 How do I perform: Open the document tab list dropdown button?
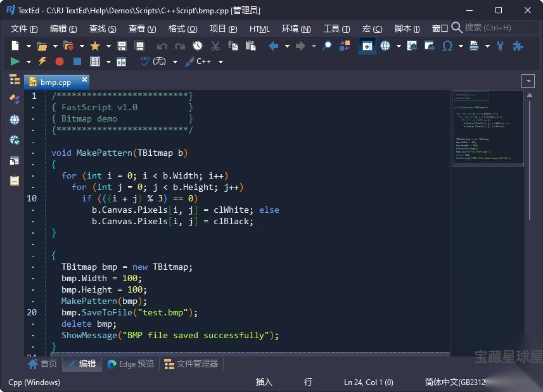click(x=528, y=81)
